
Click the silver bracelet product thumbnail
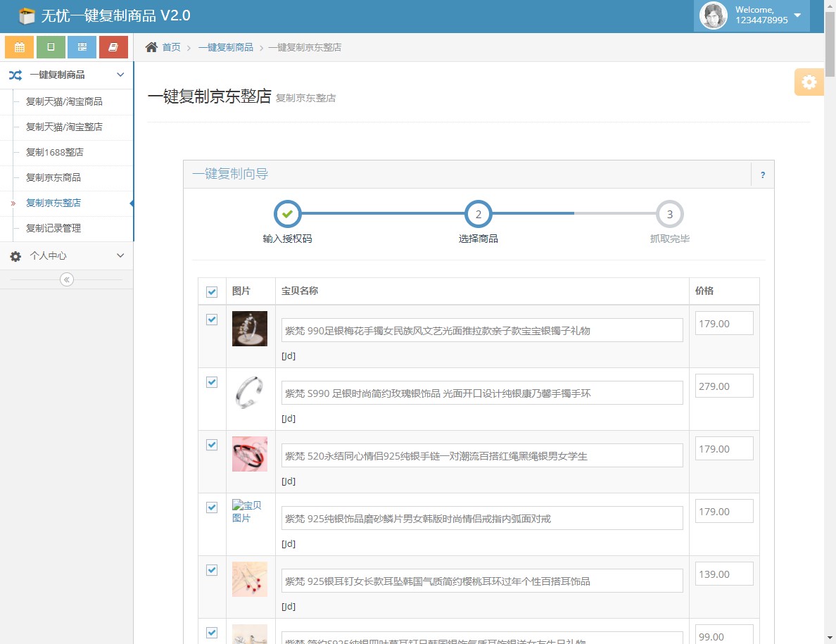250,391
